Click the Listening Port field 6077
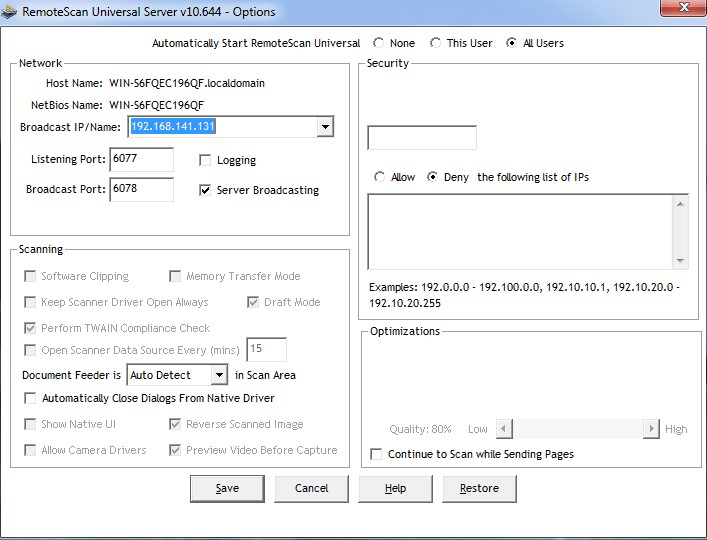707x540 pixels. point(142,159)
